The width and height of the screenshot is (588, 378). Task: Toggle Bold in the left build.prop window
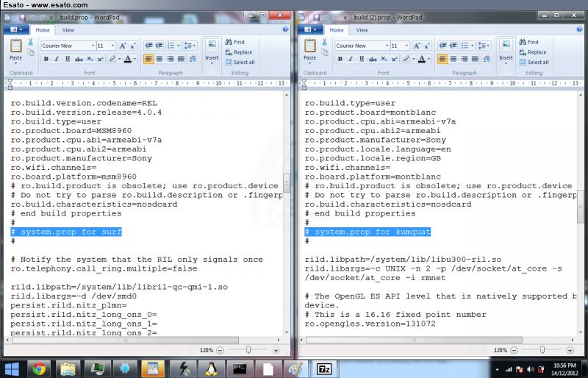click(x=46, y=59)
